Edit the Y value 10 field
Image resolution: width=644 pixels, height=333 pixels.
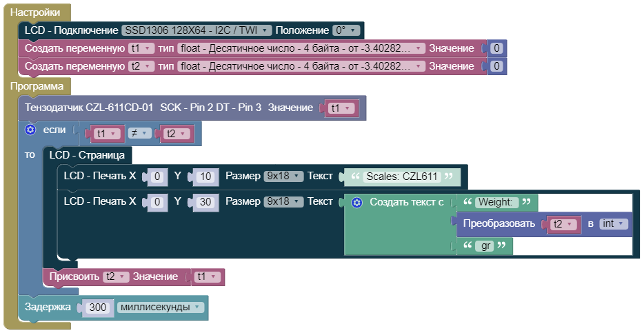tap(205, 176)
